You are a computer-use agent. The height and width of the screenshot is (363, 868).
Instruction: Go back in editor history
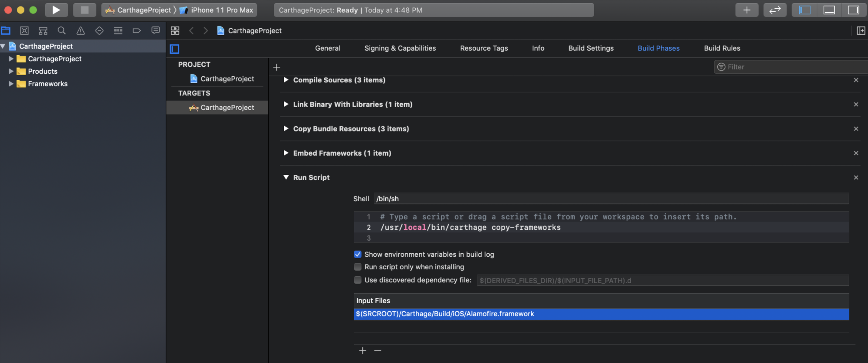coord(191,30)
